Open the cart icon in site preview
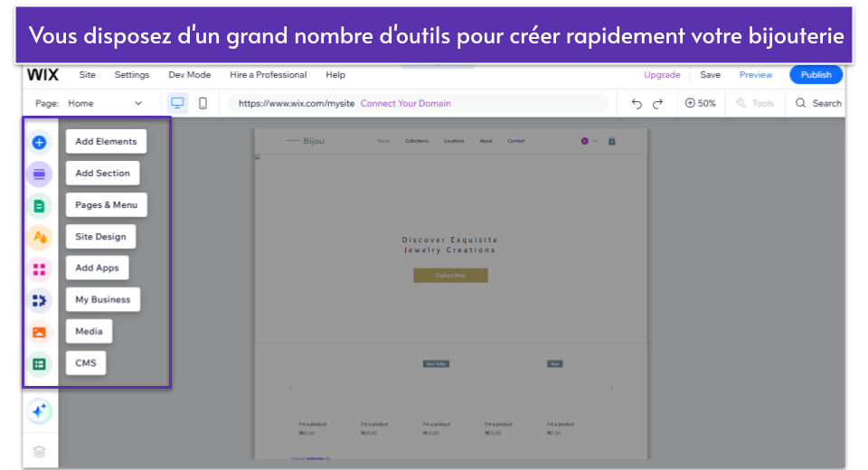Image resolution: width=868 pixels, height=470 pixels. [x=612, y=141]
